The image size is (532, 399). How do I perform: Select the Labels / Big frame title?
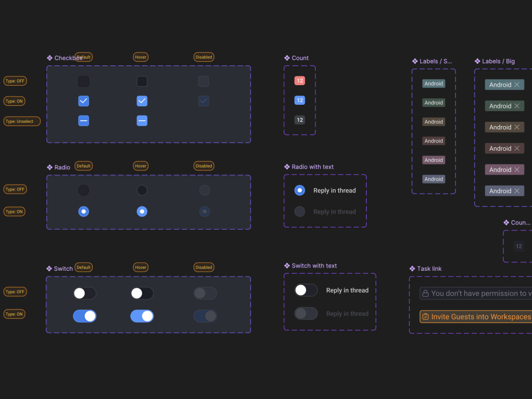click(498, 61)
